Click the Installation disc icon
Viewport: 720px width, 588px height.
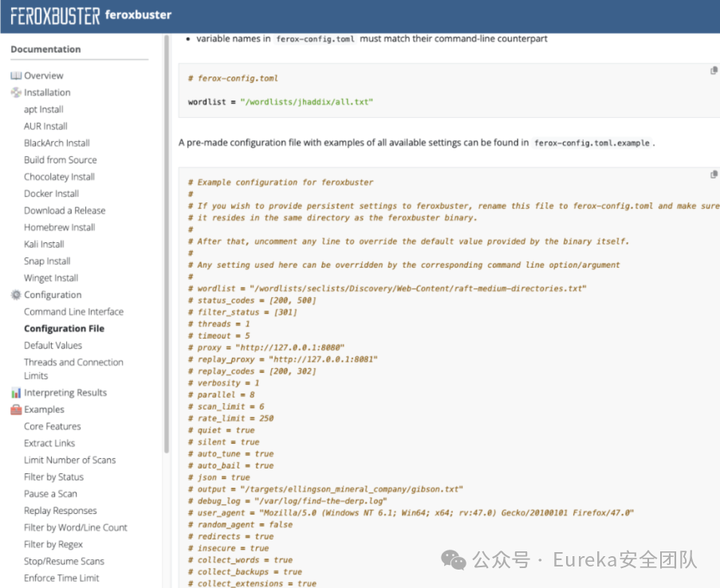(16, 92)
